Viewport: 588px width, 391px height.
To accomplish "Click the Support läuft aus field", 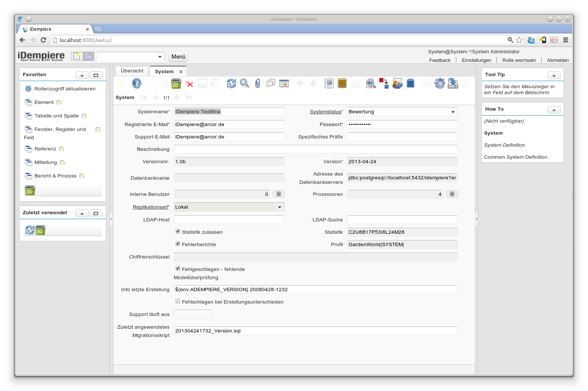I will tap(193, 314).
